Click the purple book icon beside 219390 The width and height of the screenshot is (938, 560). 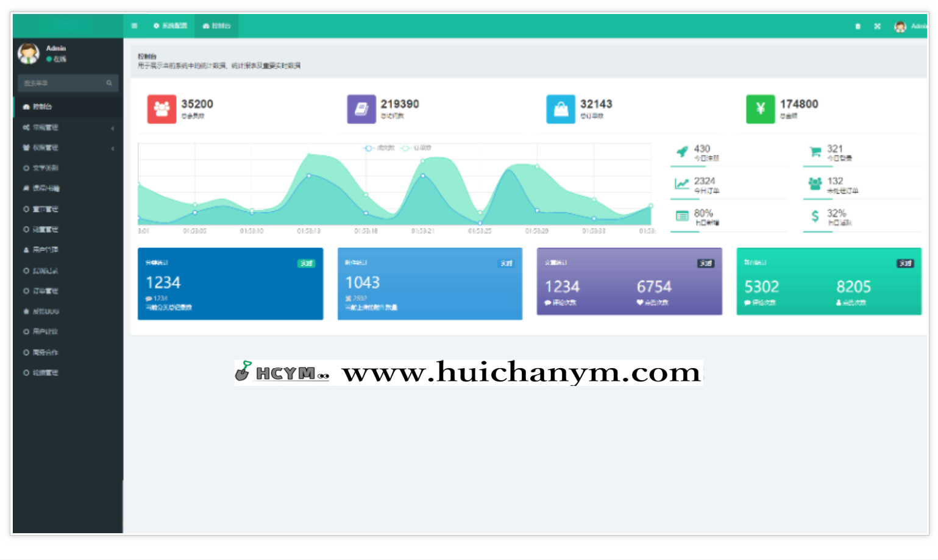coord(361,109)
